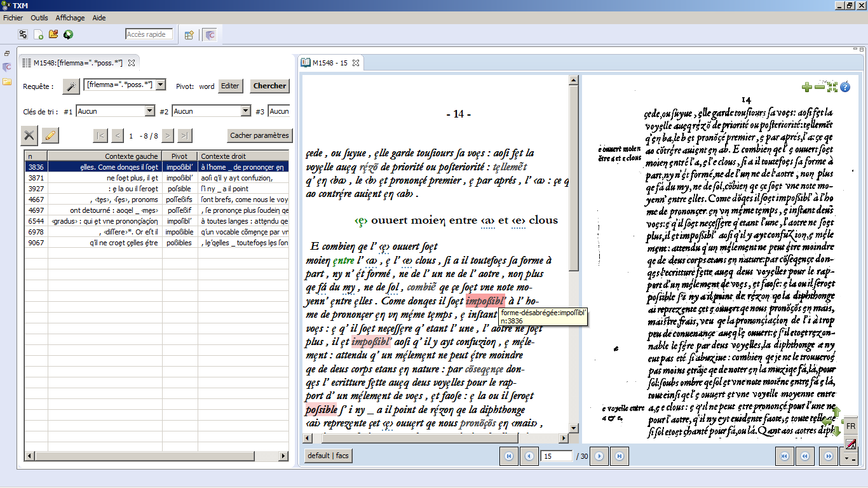The height and width of the screenshot is (488, 868).
Task: Go to previous page of edition
Action: pos(529,456)
